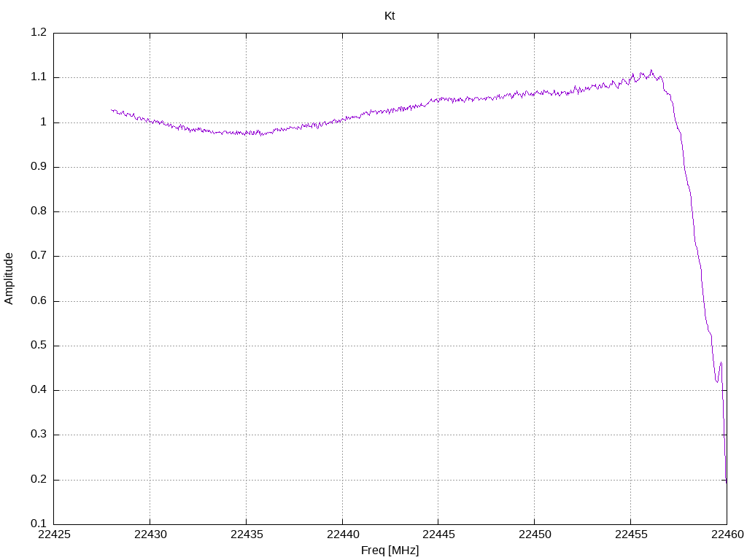Click x-axis tick label 22440

click(343, 534)
